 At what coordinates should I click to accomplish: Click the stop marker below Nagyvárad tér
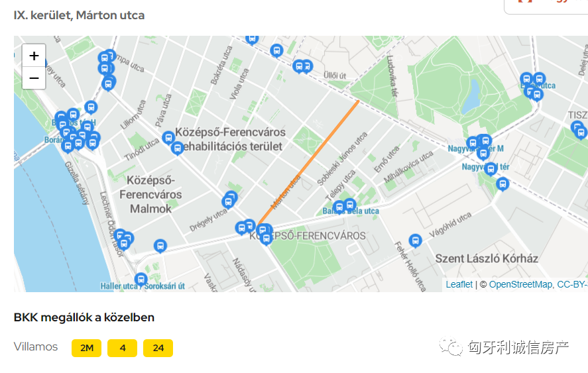click(502, 184)
